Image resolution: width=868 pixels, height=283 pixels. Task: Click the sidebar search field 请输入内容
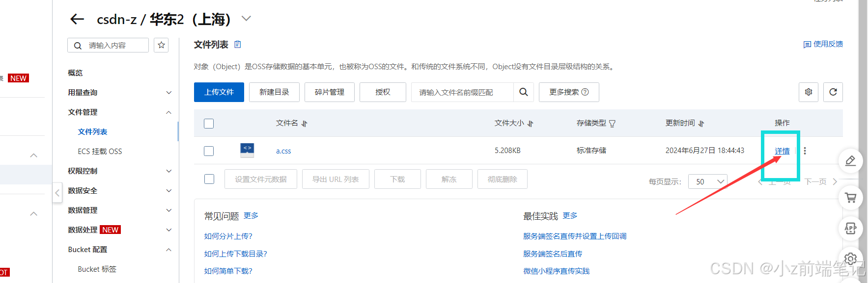[108, 45]
